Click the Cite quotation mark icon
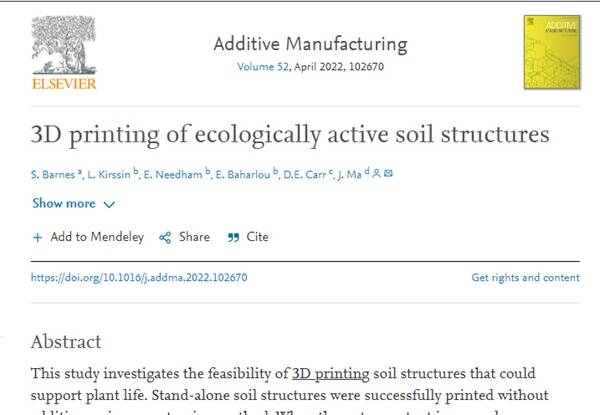This screenshot has height=415, width=600. [233, 237]
